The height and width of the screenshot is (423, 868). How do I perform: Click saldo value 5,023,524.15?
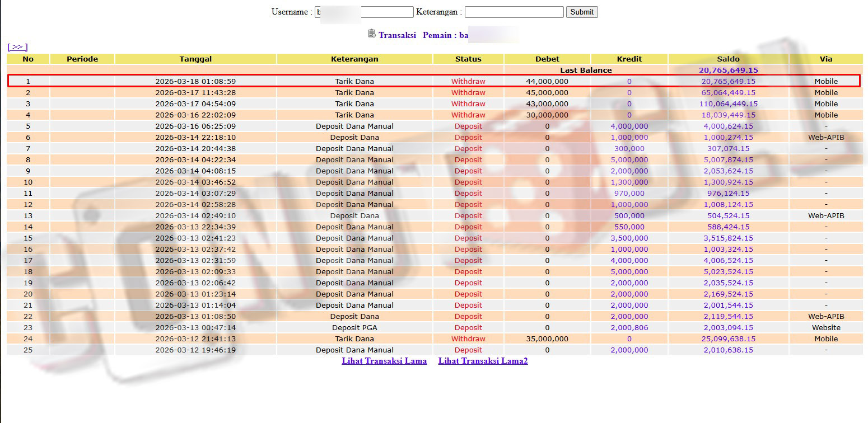728,271
